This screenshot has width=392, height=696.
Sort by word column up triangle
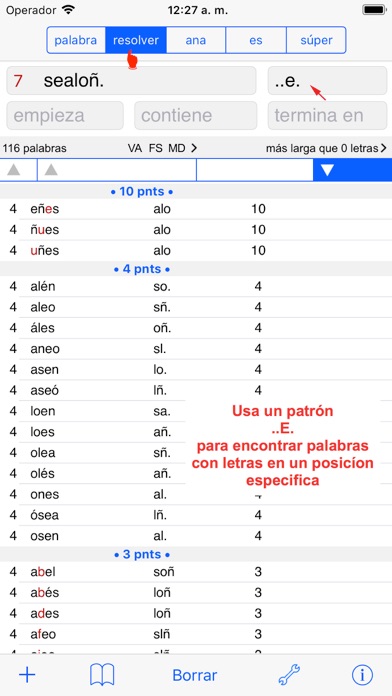pyautogui.click(x=51, y=170)
